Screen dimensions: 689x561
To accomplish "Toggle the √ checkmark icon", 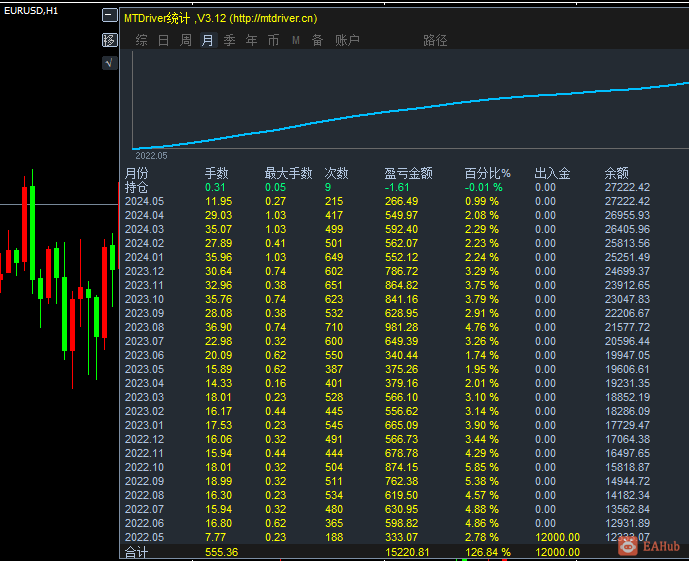I will [x=109, y=63].
